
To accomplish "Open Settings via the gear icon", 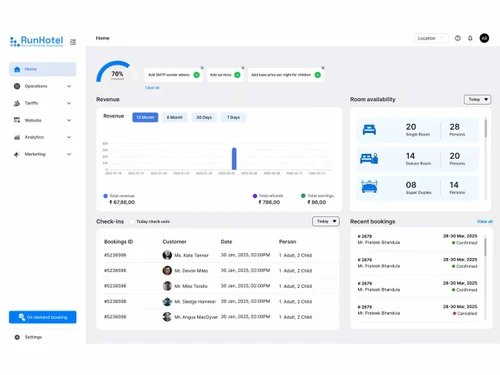I will coord(17,337).
